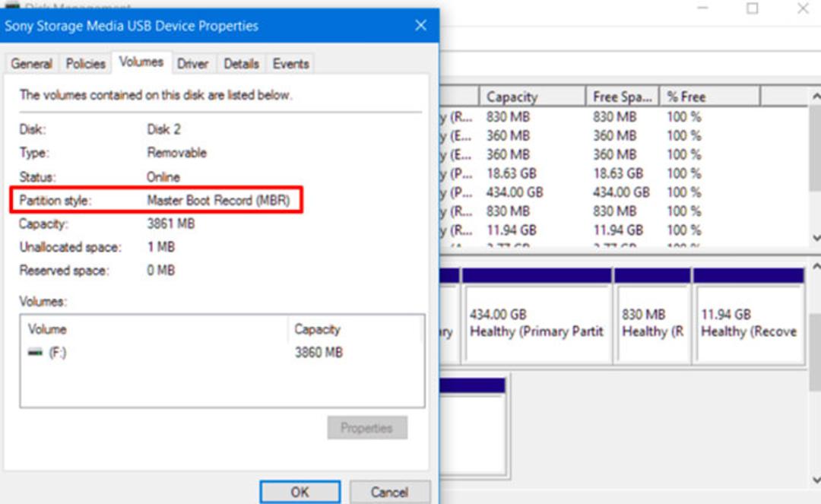Select the Volumes tab
821x504 pixels.
click(x=141, y=62)
